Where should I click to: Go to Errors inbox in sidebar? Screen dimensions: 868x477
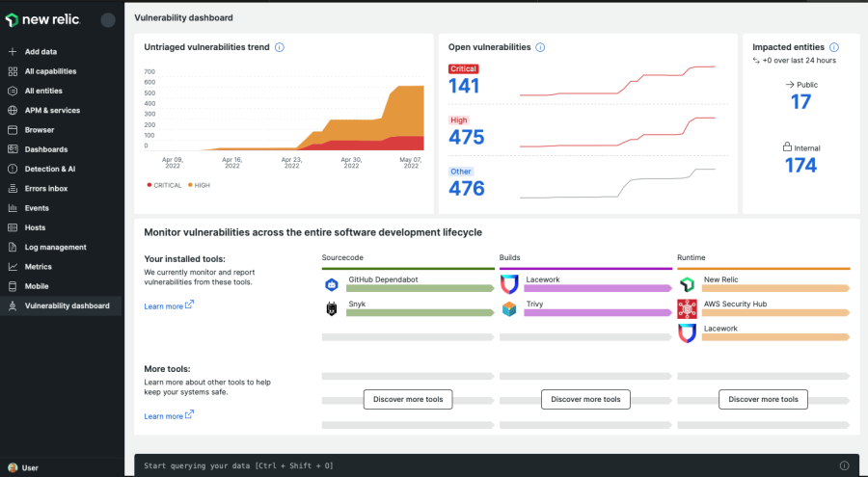[x=45, y=189]
